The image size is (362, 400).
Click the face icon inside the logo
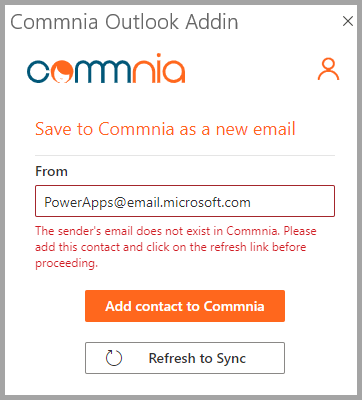(x=62, y=72)
